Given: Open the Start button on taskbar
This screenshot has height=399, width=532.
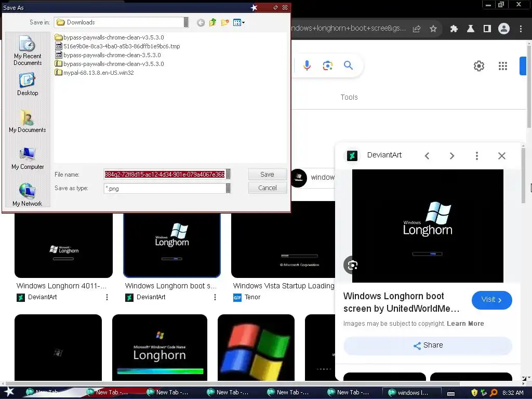Looking at the screenshot, I should [9, 392].
